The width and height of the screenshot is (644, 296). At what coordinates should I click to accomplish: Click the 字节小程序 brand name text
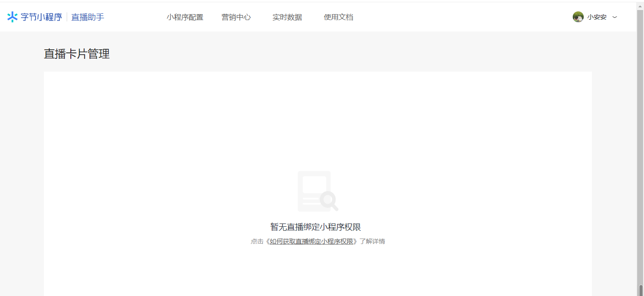41,17
